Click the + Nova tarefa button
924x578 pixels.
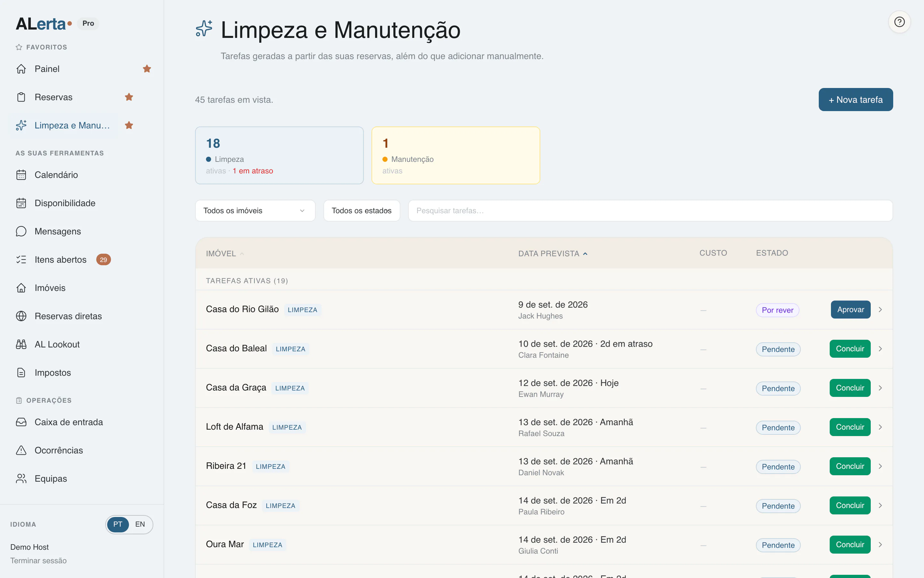pyautogui.click(x=855, y=100)
